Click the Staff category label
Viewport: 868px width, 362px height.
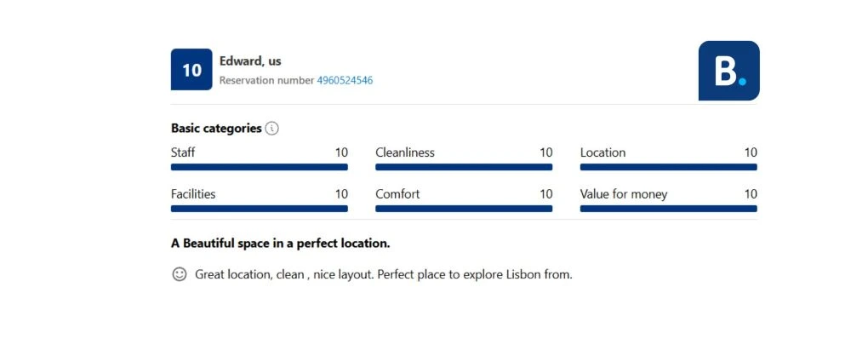tap(183, 152)
